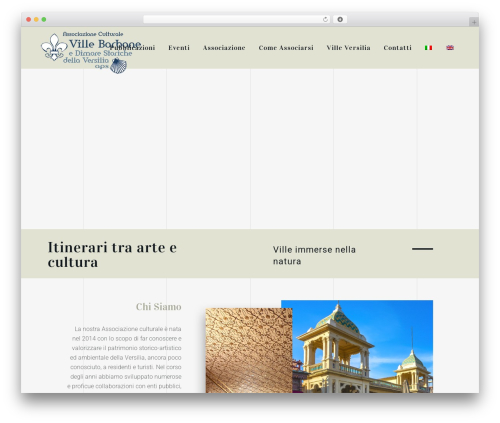500x423 pixels.
Task: Click the Itinerari tra arte e cultura heading
Action: (112, 255)
